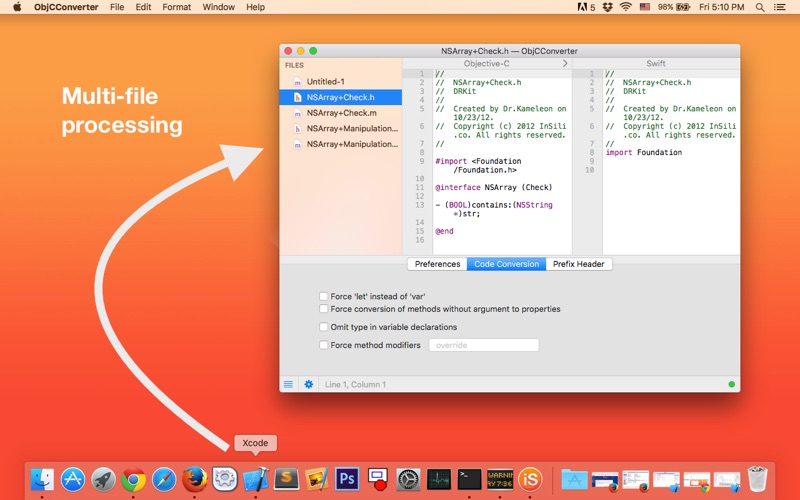
Task: Open Activity Monitor from the Dock
Action: click(439, 480)
